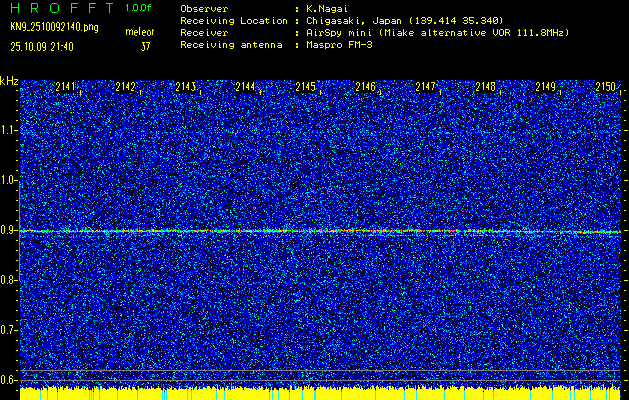Click the meteor count value 37
Image resolution: width=629 pixels, height=400 pixels.
[x=145, y=46]
